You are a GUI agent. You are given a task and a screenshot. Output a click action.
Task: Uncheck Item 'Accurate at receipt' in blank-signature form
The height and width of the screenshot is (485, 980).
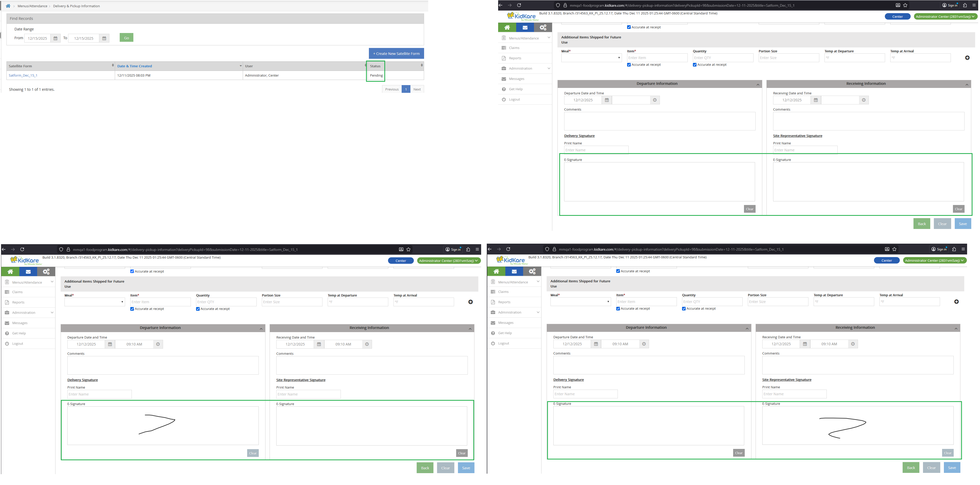[x=629, y=65]
